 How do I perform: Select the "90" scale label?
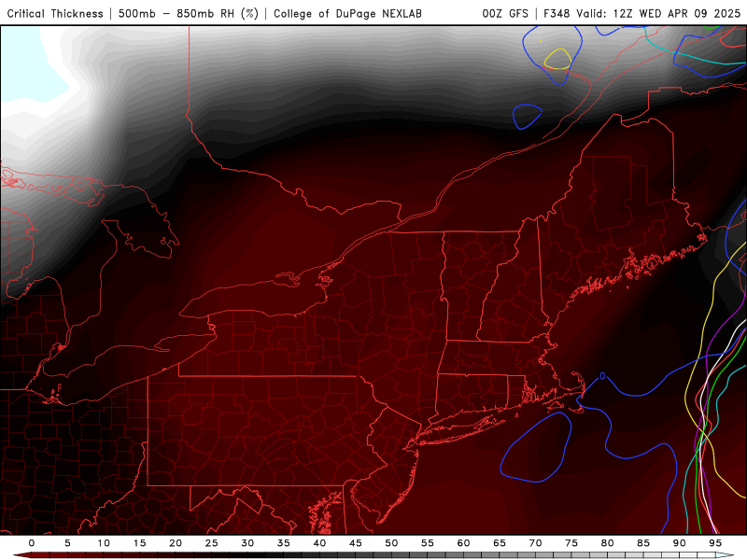680,543
